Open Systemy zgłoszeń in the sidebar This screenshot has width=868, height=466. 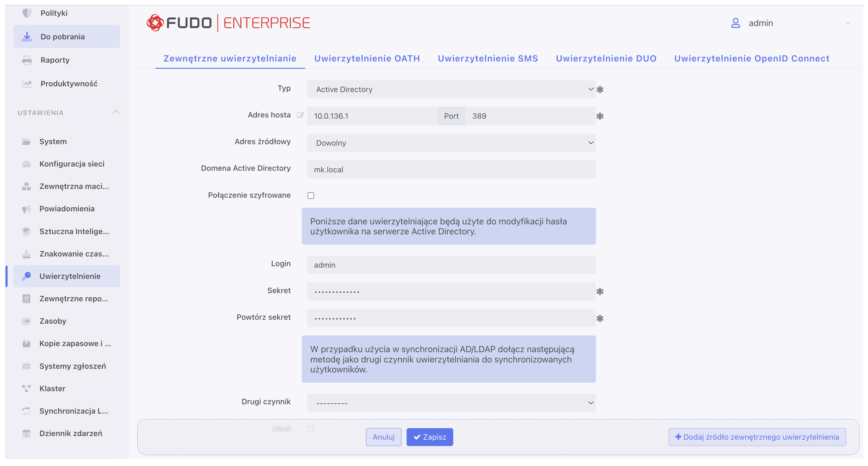click(x=66, y=366)
